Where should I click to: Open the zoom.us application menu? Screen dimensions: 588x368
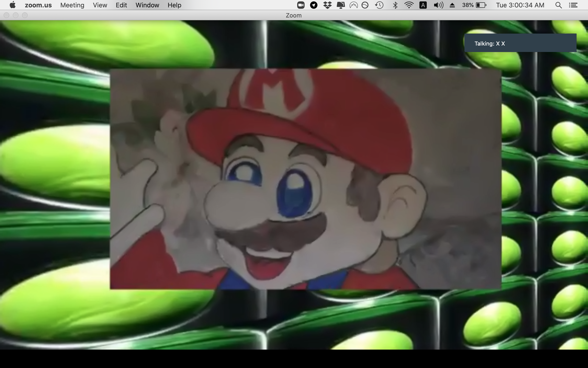coord(38,5)
